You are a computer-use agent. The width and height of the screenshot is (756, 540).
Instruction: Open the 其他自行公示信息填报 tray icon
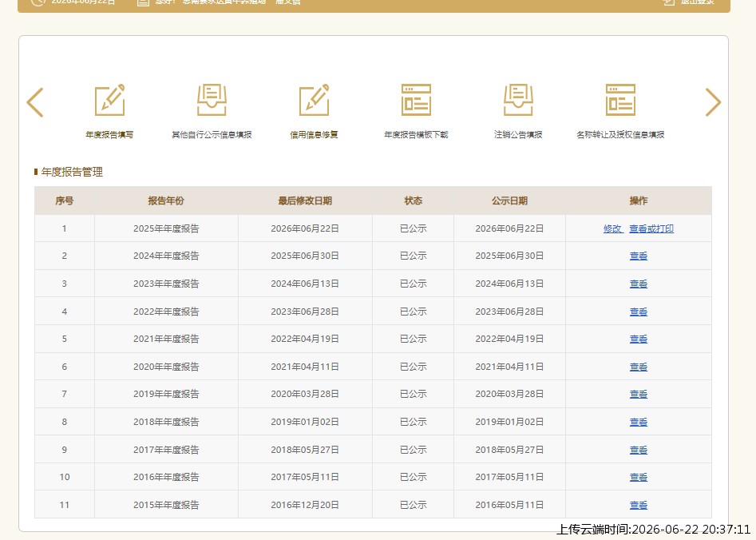coord(212,100)
